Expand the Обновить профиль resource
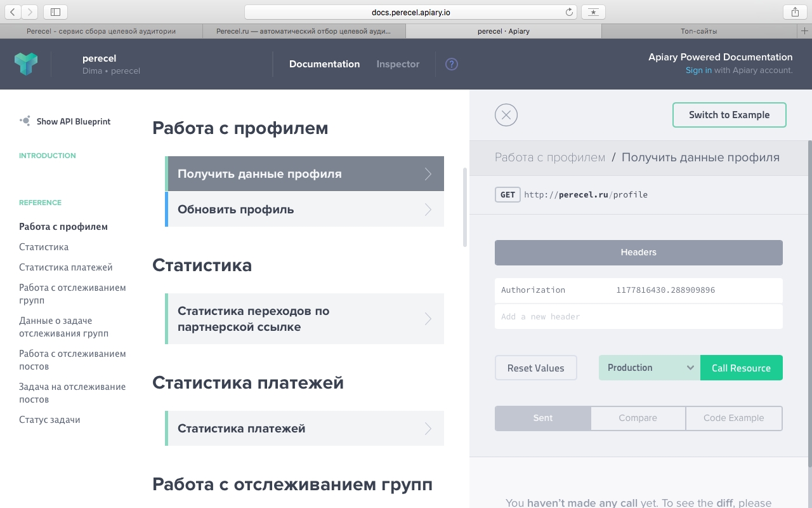Viewport: 812px width, 508px height. tap(304, 210)
